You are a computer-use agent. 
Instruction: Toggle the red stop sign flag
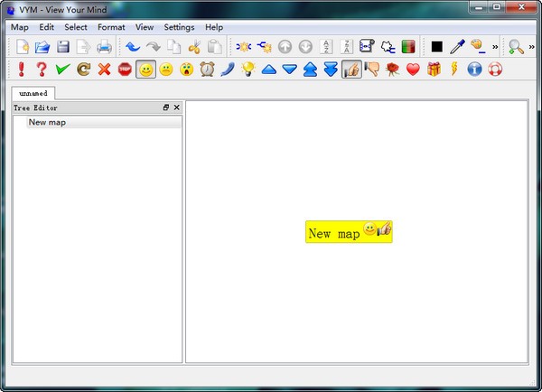click(x=125, y=70)
